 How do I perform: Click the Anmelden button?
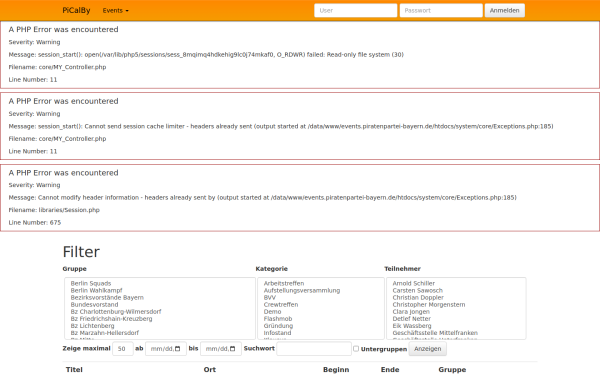505,10
